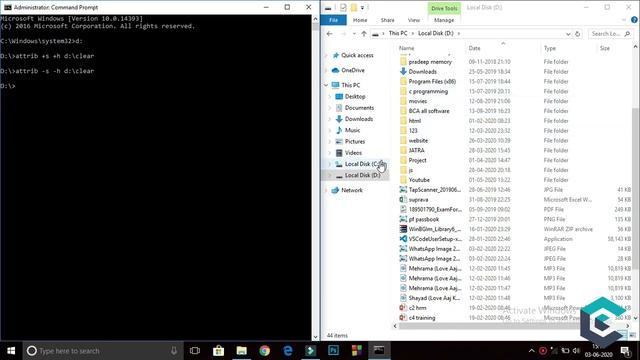640x360 pixels.
Task: Open the File tab in Explorer ribbon
Action: (x=333, y=20)
